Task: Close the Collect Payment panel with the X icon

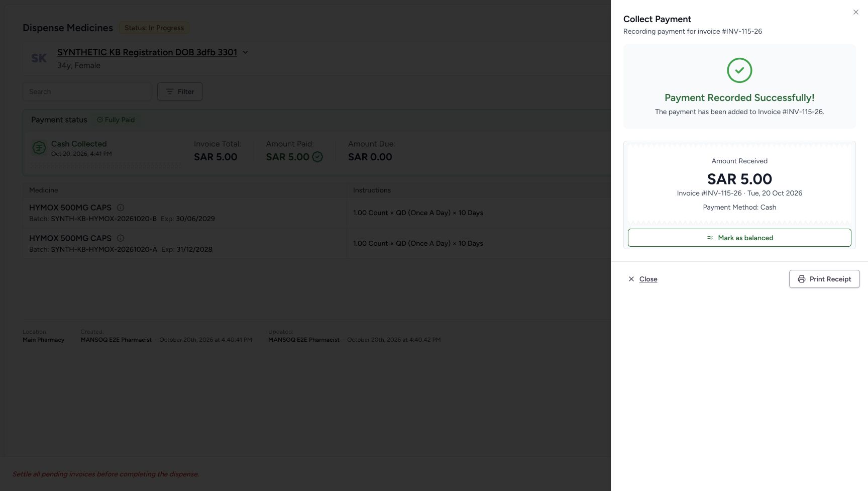Action: click(x=856, y=12)
